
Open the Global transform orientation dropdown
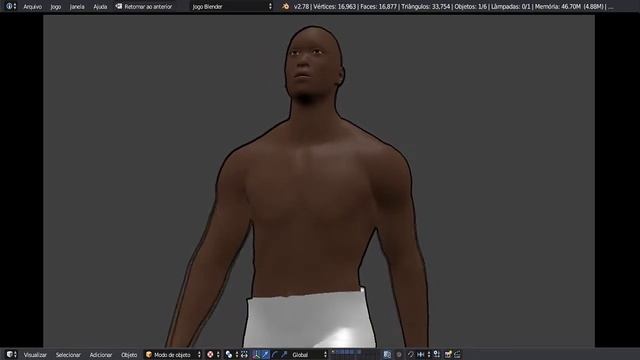tap(309, 355)
